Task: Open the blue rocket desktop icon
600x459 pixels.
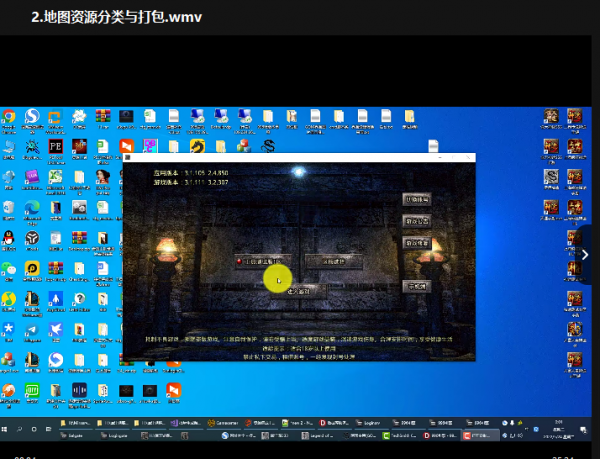Action: (x=55, y=299)
